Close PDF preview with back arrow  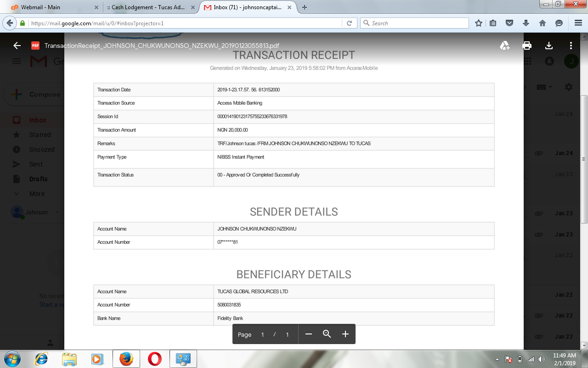point(17,46)
